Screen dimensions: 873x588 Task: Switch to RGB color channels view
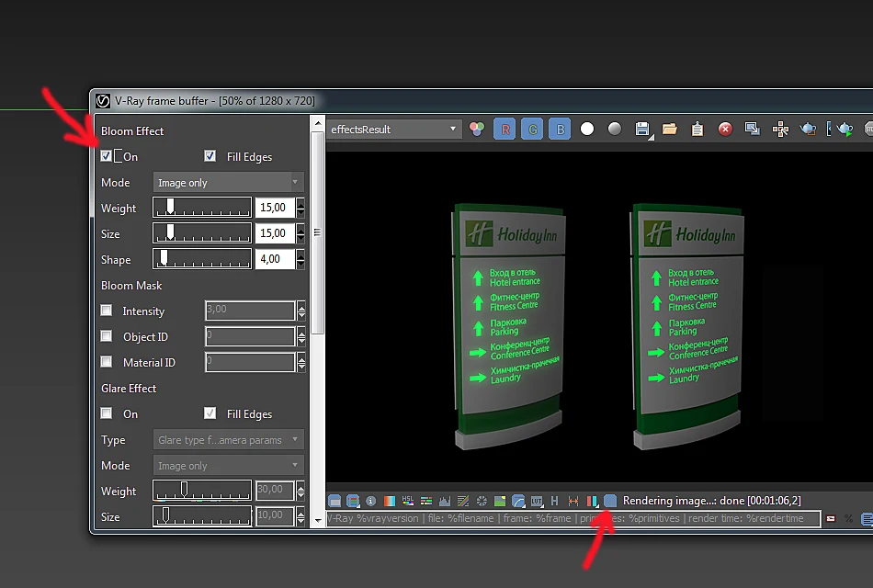point(477,130)
